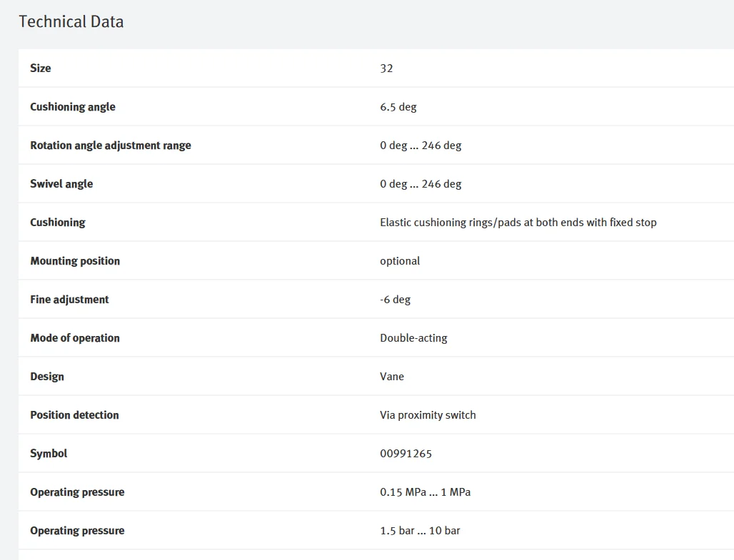Select the elastic cushioning rings/pads description
Screen dimensions: 734x560
coord(518,223)
